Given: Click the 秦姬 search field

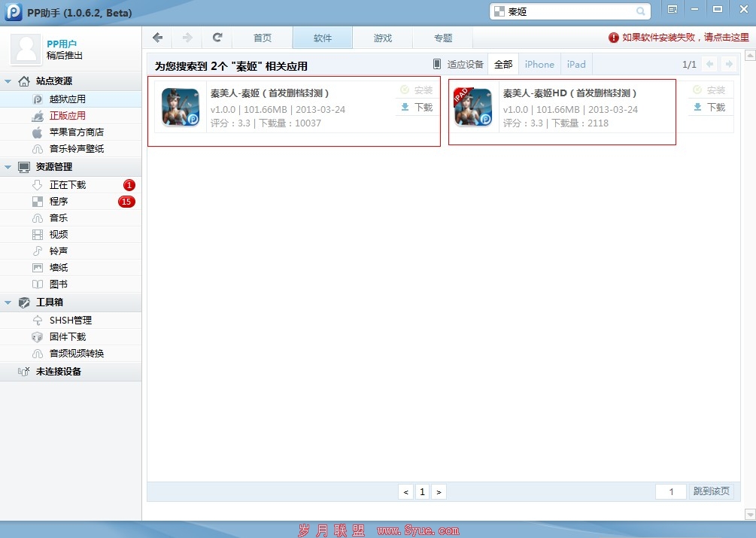Looking at the screenshot, I should pos(570,11).
